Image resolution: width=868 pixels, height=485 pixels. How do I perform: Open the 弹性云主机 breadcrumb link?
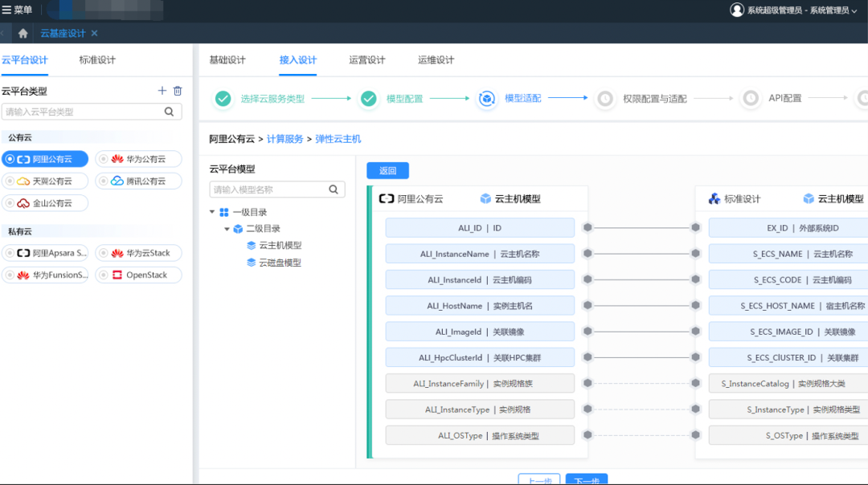click(x=338, y=139)
